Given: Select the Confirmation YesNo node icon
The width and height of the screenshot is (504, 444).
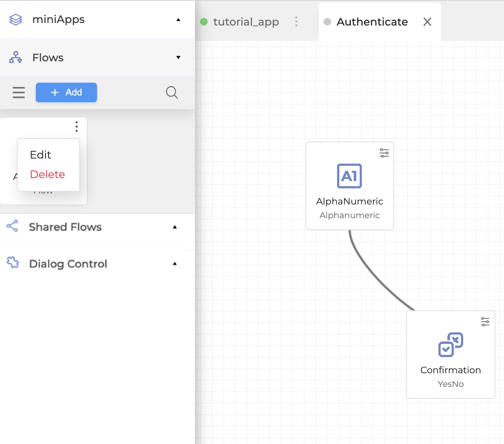Looking at the screenshot, I should [x=450, y=344].
